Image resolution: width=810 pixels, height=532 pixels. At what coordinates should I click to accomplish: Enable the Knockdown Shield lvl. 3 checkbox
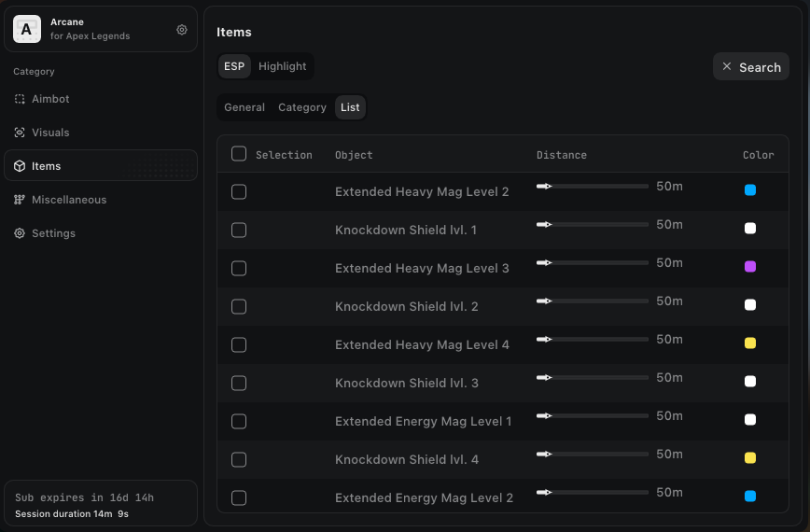[239, 383]
